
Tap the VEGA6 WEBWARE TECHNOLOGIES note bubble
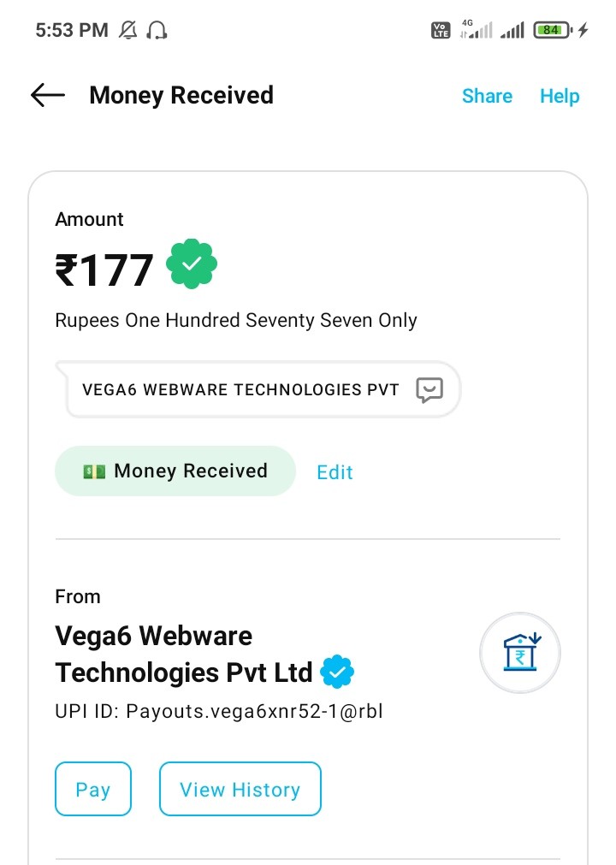point(240,390)
